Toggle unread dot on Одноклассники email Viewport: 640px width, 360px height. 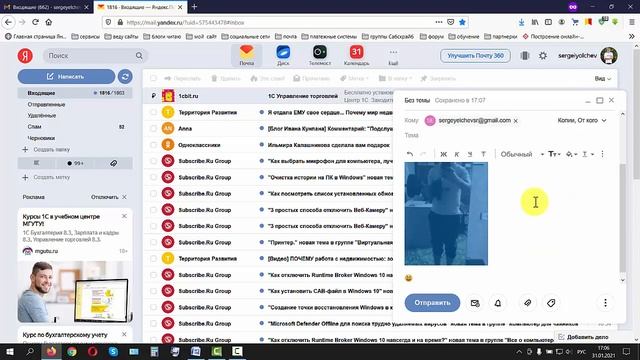(262, 145)
